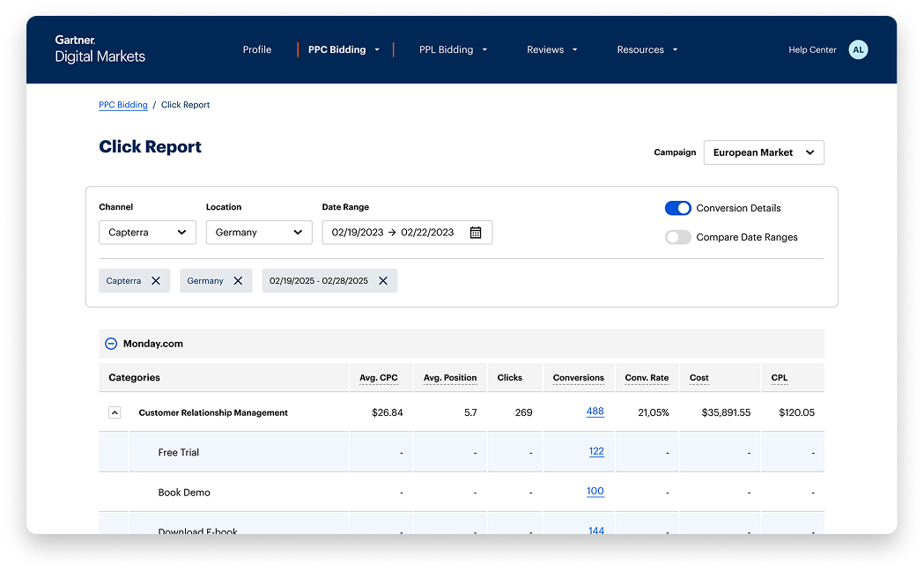Expand the PPC Bidding menu
The image size is (924, 571).
[x=344, y=49]
